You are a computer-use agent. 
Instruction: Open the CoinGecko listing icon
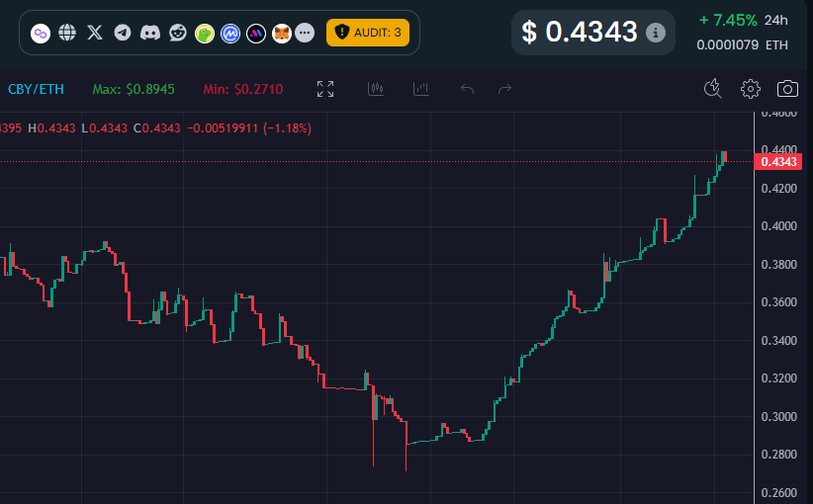click(x=205, y=34)
